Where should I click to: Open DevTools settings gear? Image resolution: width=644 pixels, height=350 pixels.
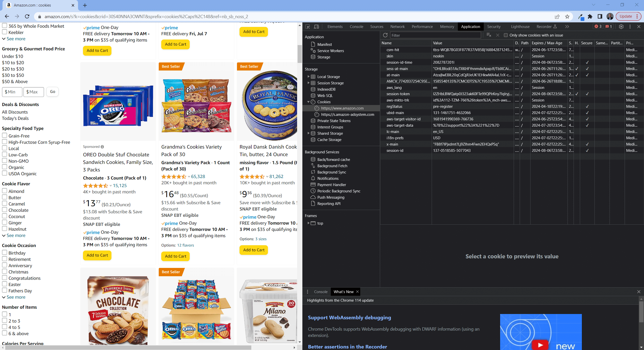[x=621, y=26]
